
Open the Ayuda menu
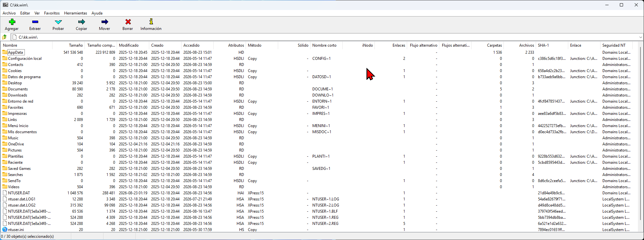coord(97,13)
